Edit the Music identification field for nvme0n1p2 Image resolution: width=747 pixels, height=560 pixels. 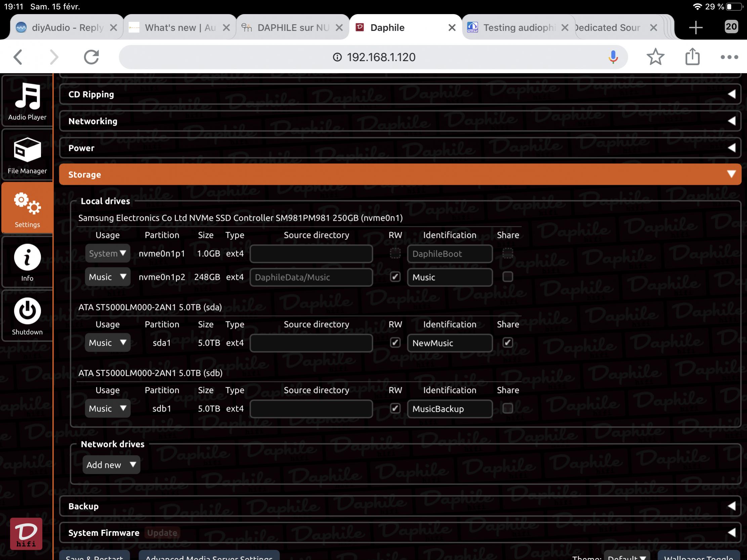pos(450,277)
